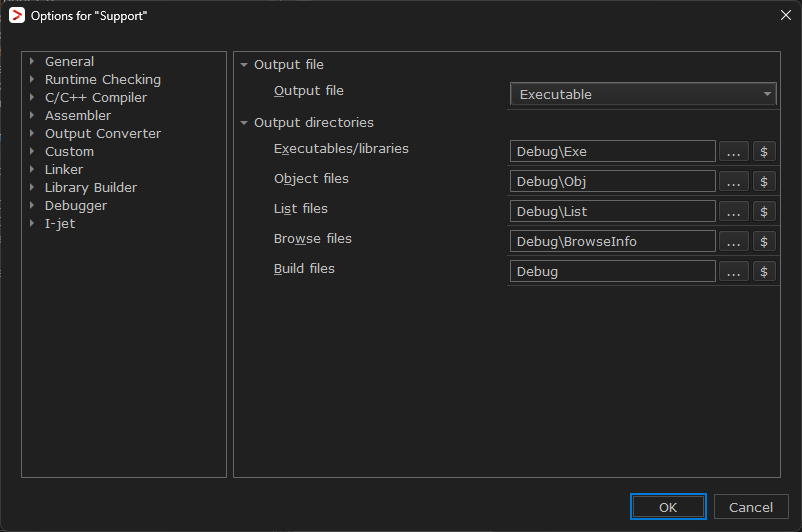The height and width of the screenshot is (532, 802).
Task: Browse for Executables/libraries directory
Action: click(734, 151)
